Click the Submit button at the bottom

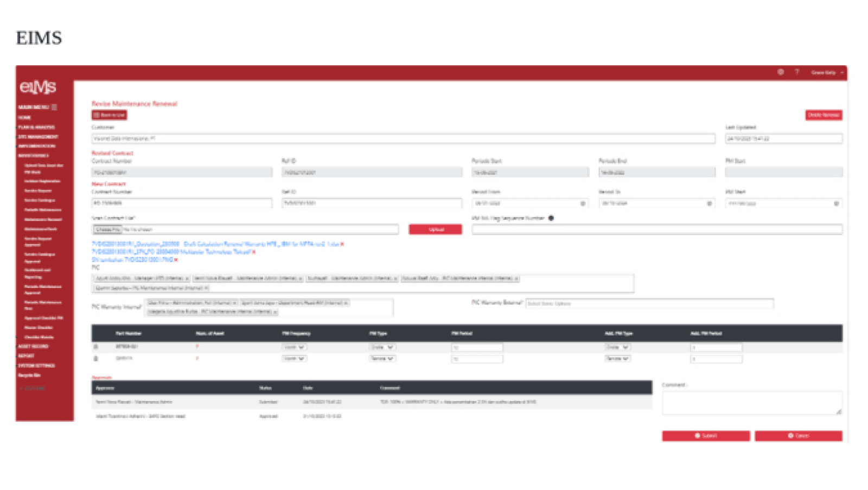(705, 436)
